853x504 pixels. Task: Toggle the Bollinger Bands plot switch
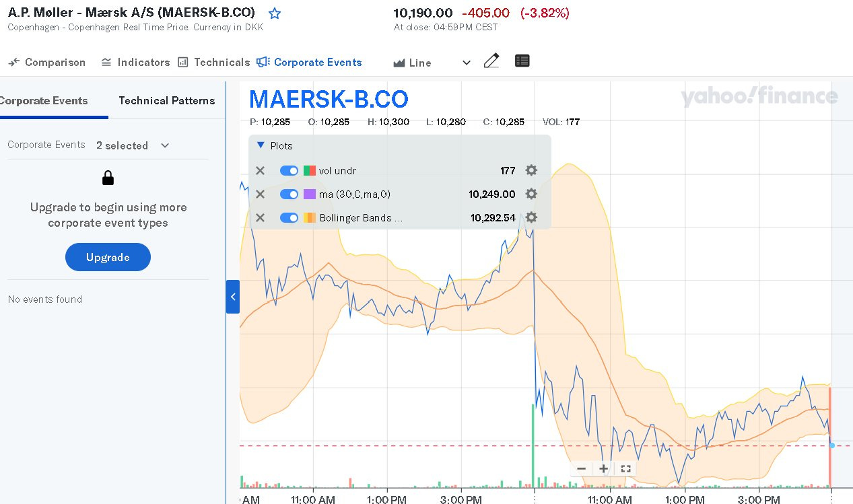pyautogui.click(x=289, y=218)
